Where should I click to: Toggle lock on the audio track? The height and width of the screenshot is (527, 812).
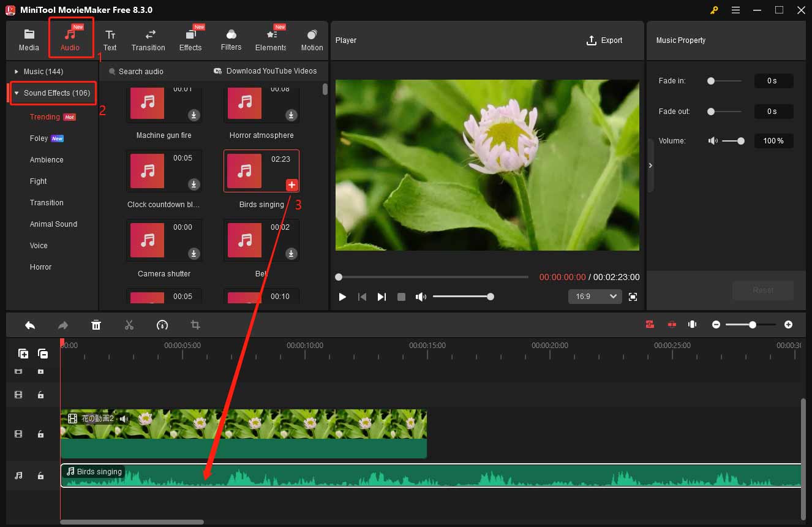(40, 476)
